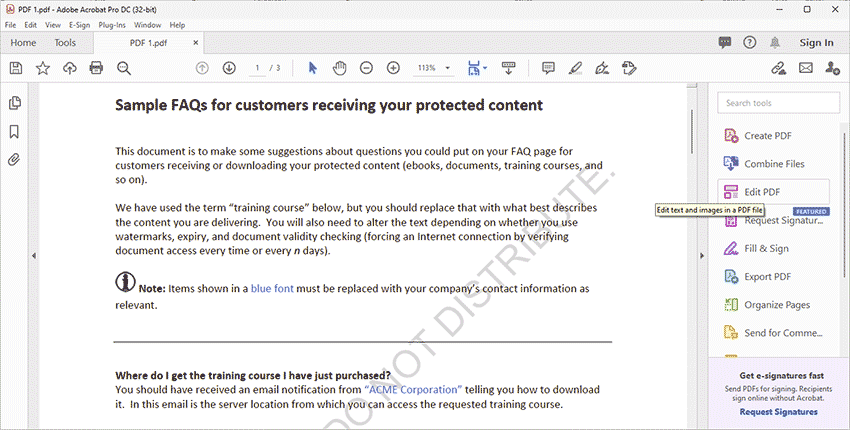Print the document using the printer icon
This screenshot has height=430, width=850.
click(96, 68)
